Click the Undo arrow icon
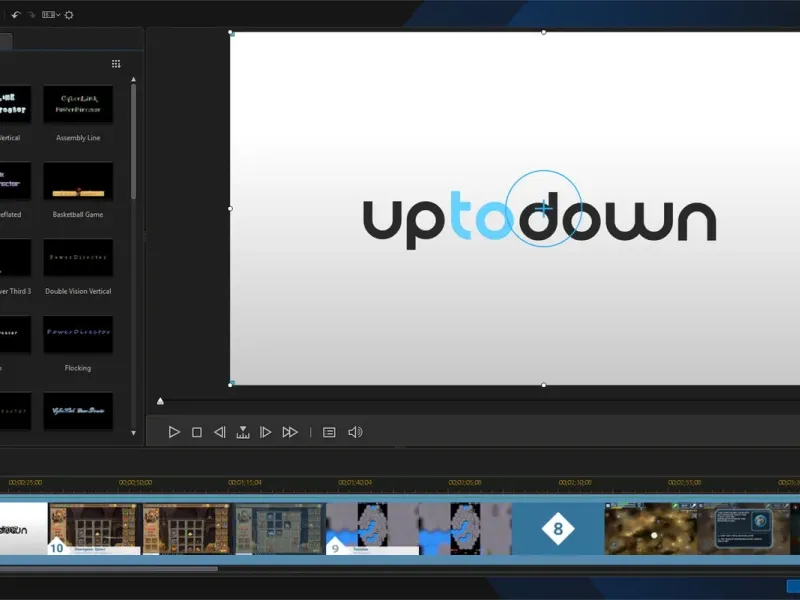Image resolution: width=800 pixels, height=600 pixels. coord(16,15)
